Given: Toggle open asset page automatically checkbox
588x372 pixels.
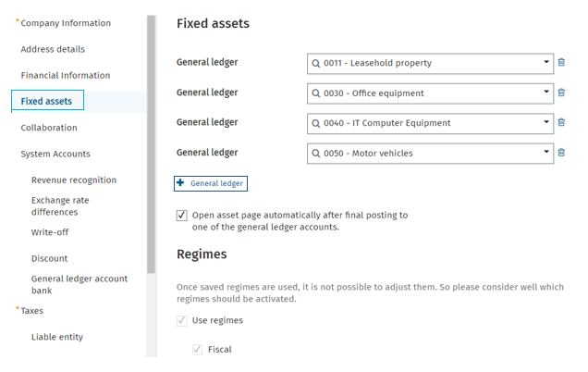Looking at the screenshot, I should click(x=182, y=216).
